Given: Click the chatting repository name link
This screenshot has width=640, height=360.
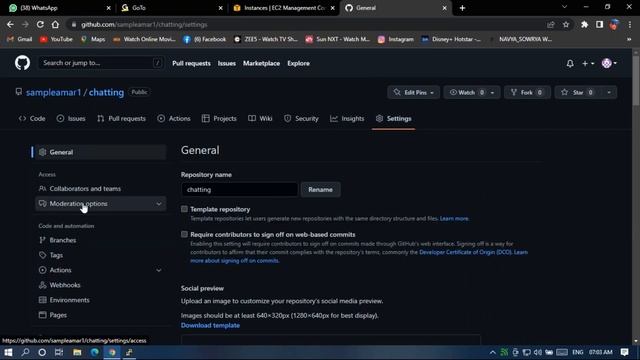Looking at the screenshot, I should coord(106,92).
